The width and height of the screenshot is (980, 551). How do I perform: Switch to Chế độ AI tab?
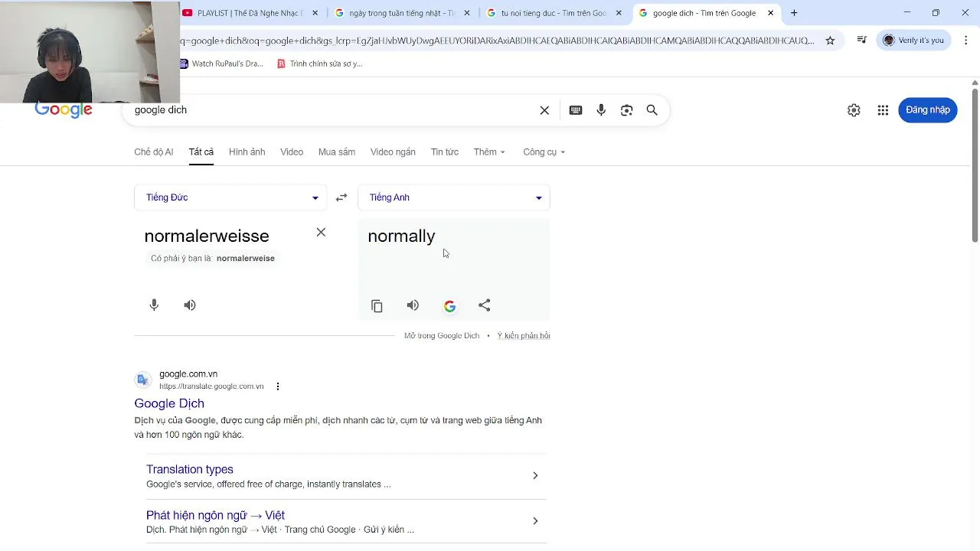point(154,152)
